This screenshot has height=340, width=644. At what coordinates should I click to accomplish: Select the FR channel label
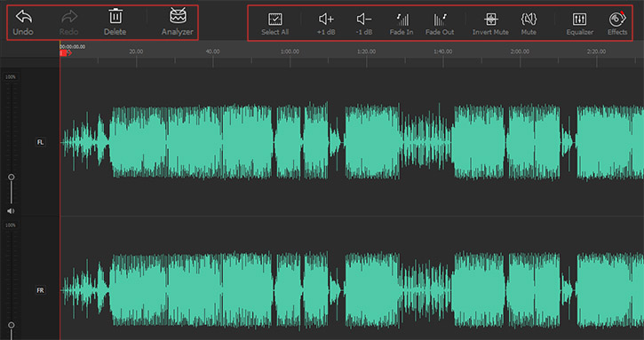pyautogui.click(x=40, y=290)
